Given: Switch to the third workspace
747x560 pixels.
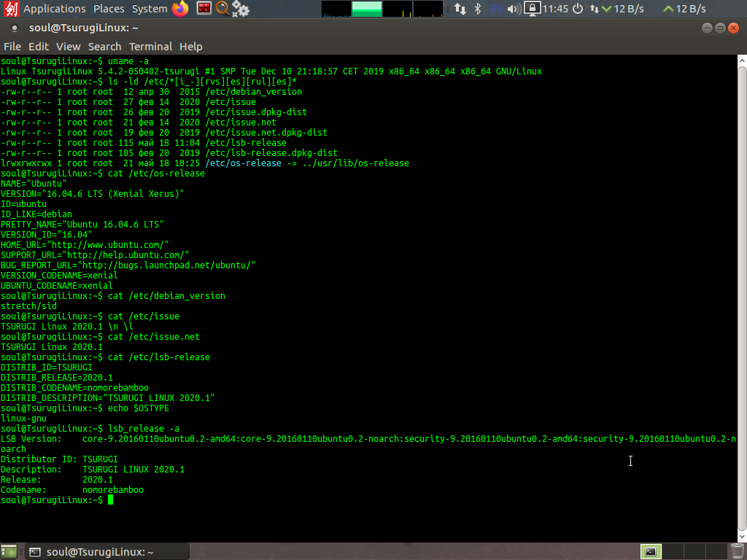Looking at the screenshot, I should click(x=694, y=551).
